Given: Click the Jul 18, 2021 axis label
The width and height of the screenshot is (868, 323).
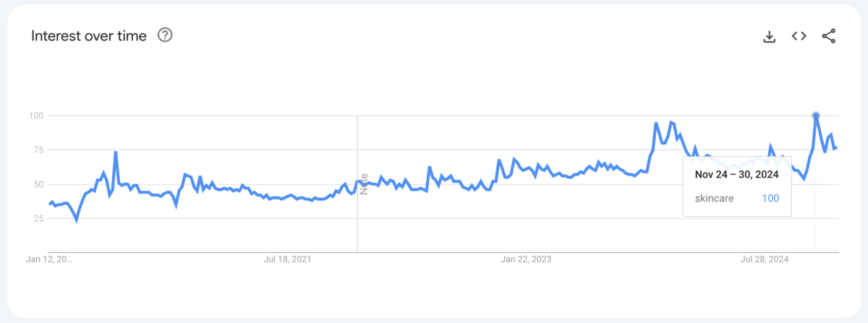Looking at the screenshot, I should (x=288, y=259).
